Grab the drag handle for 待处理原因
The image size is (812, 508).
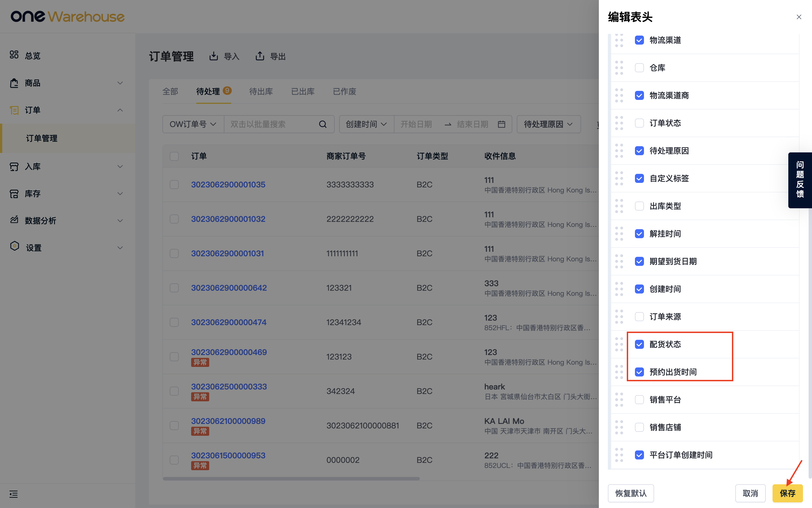coord(619,150)
